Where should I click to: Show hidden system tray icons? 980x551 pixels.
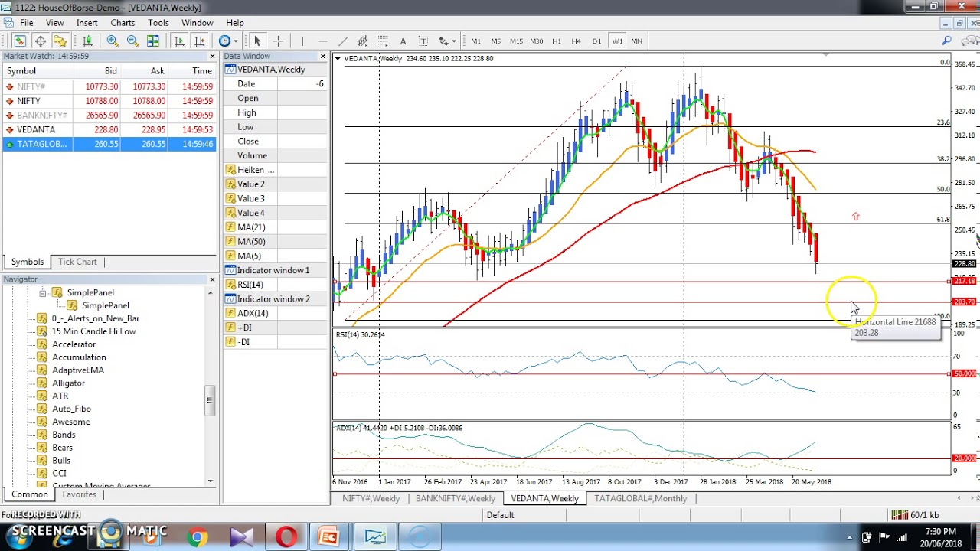click(849, 537)
